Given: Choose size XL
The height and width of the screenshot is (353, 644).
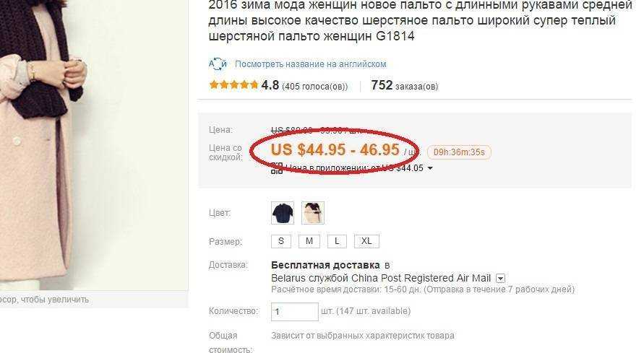Looking at the screenshot, I should tap(366, 241).
